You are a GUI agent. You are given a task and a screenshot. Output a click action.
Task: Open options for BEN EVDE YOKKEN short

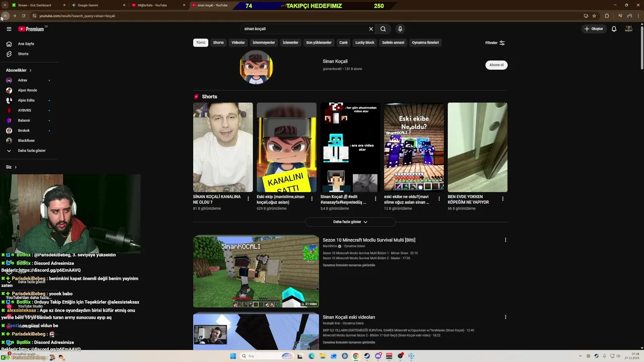pos(503,199)
